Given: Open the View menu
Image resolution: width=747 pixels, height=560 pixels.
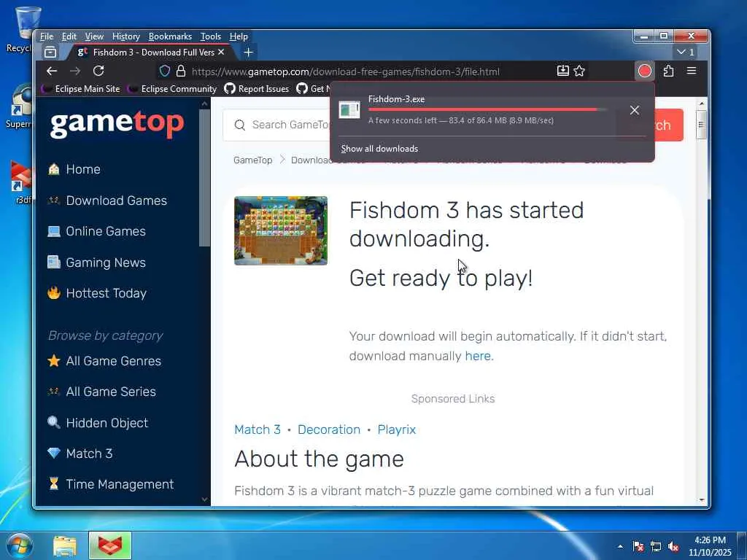Looking at the screenshot, I should click(x=94, y=36).
